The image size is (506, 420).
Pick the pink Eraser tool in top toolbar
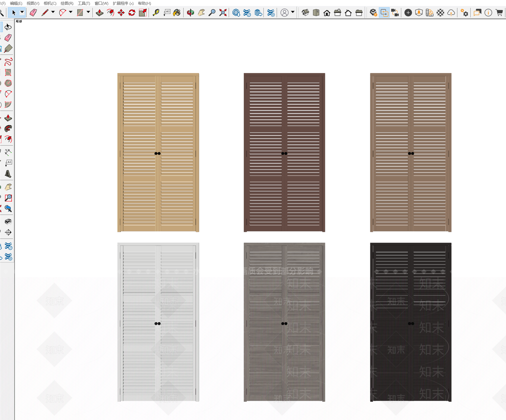tap(33, 13)
